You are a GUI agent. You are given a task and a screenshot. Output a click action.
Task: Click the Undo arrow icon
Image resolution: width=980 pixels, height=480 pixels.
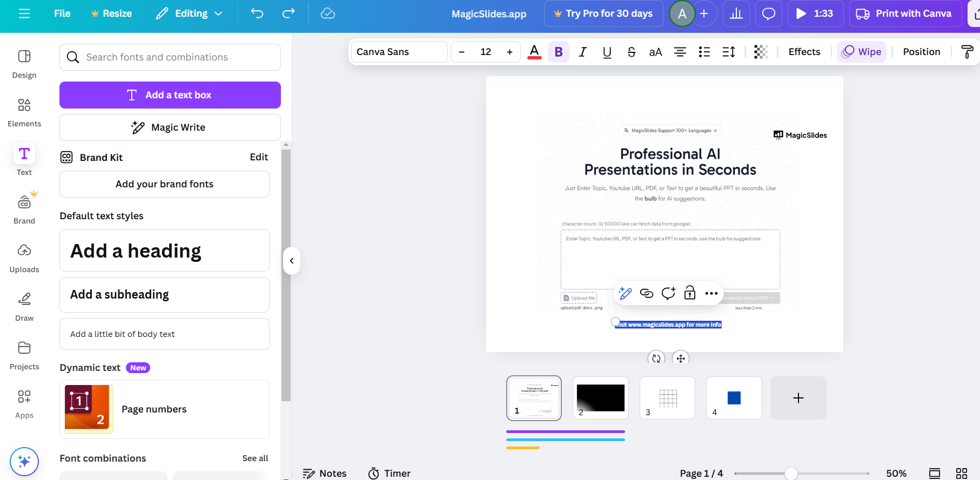[x=257, y=13]
